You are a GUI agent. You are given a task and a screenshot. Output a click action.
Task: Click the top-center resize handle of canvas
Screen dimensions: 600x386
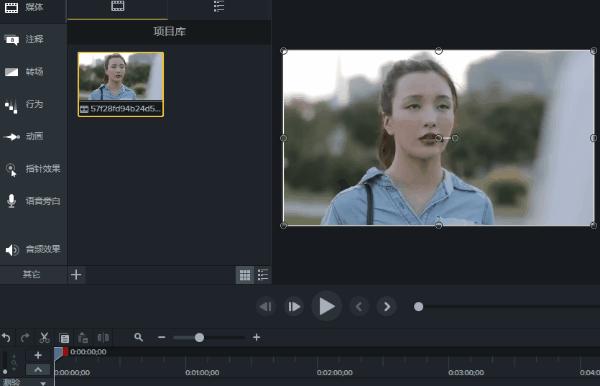click(x=439, y=50)
